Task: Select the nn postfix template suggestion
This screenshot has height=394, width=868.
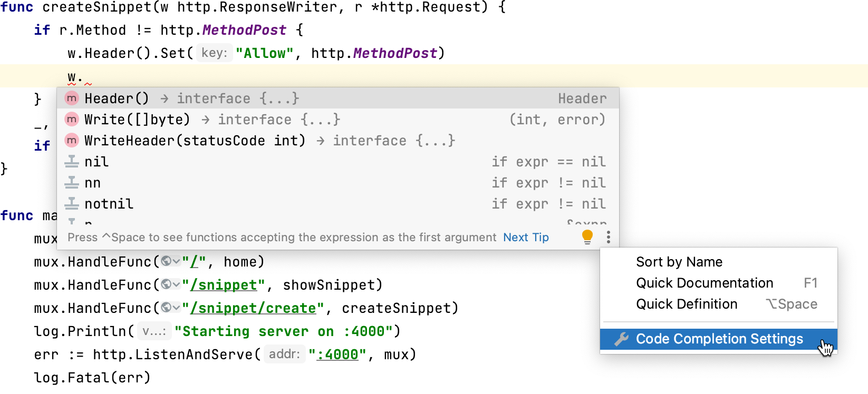Action: click(x=93, y=183)
